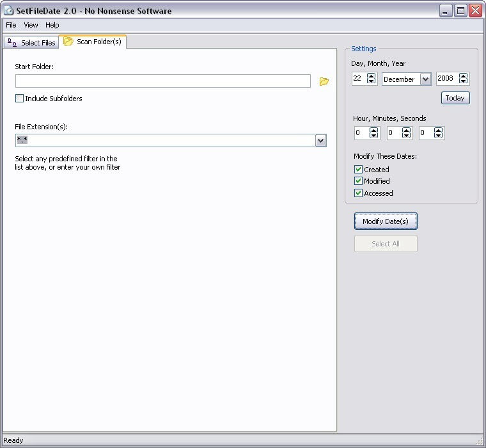
Task: Click the SetFileDate title bar app icon
Action: pyautogui.click(x=9, y=11)
